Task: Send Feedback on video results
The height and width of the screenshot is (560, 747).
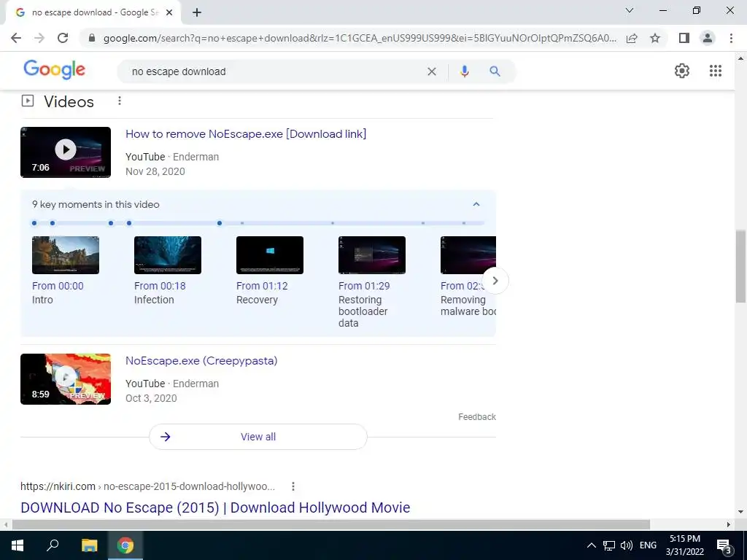Action: [477, 417]
